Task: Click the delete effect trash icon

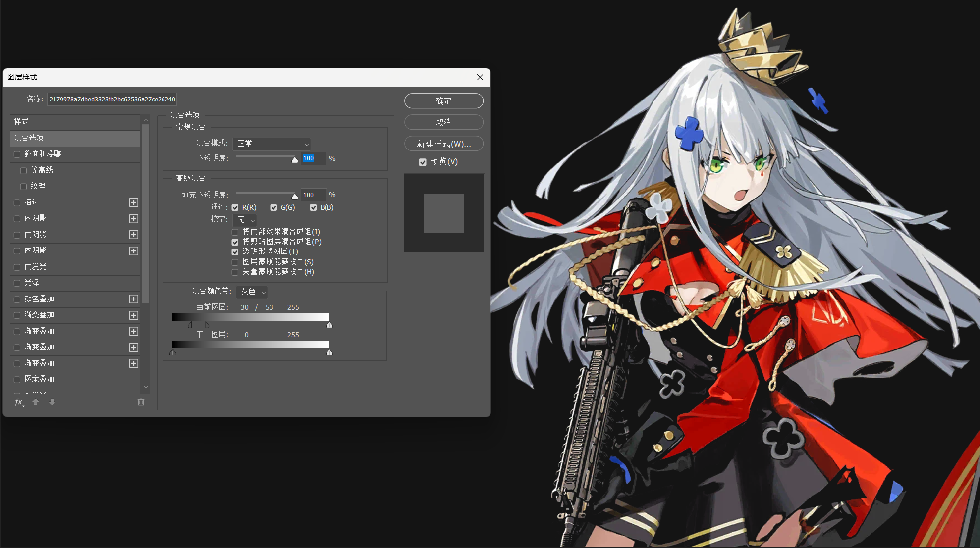Action: [x=141, y=402]
